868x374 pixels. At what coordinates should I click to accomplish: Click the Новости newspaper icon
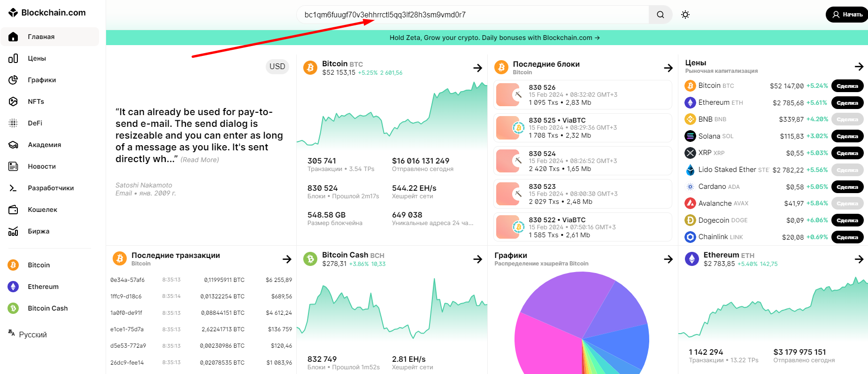click(13, 166)
